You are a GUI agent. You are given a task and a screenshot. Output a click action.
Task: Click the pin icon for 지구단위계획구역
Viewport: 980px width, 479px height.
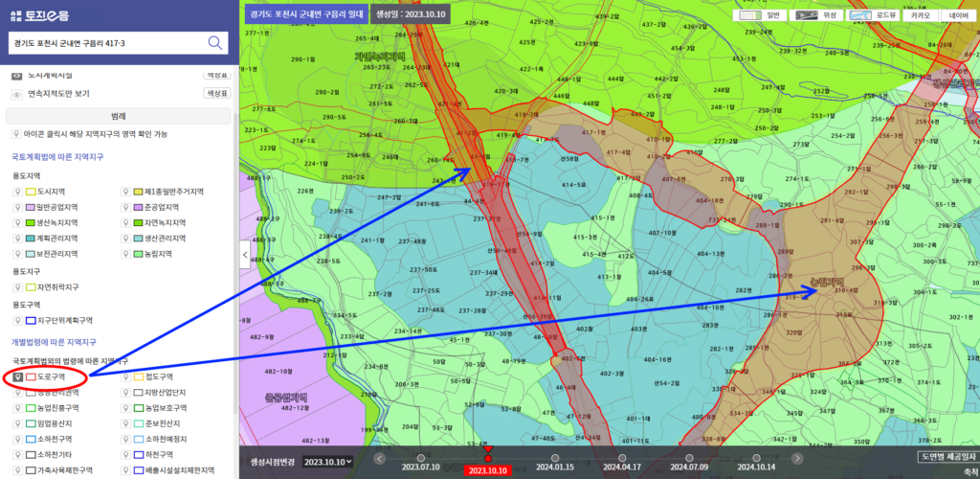16,320
